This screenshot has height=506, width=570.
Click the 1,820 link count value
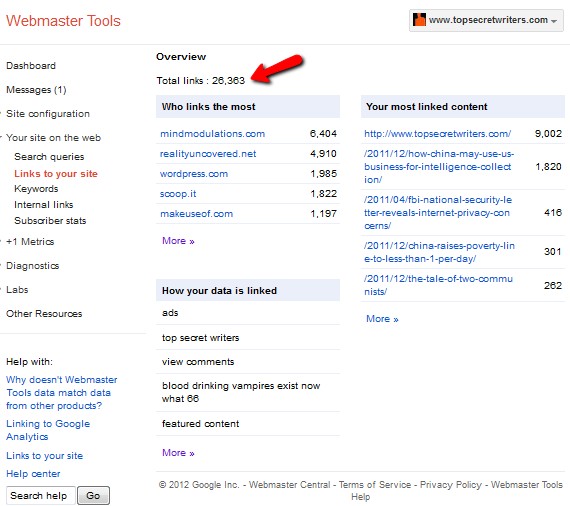pos(548,166)
